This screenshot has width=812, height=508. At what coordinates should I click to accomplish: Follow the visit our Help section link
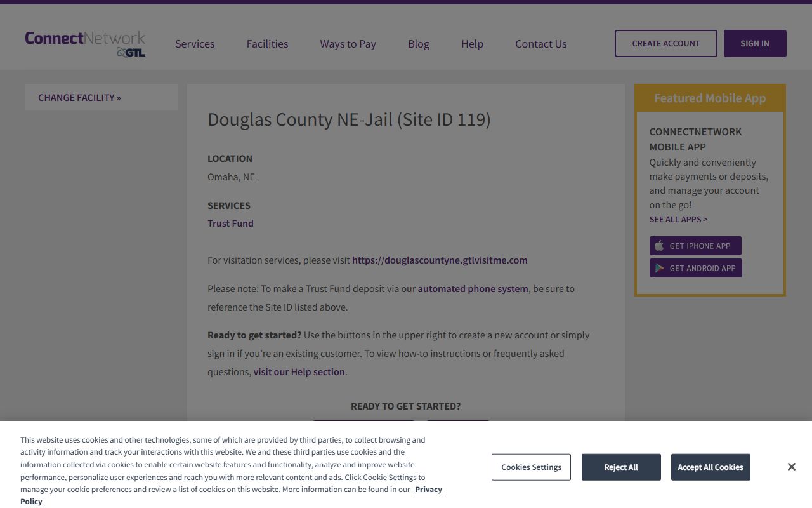299,372
